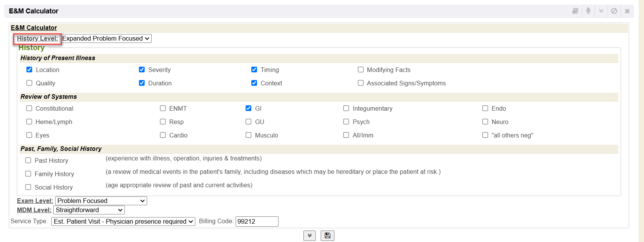Open the History Level dropdown
This screenshot has width=644, height=242.
pos(107,39)
